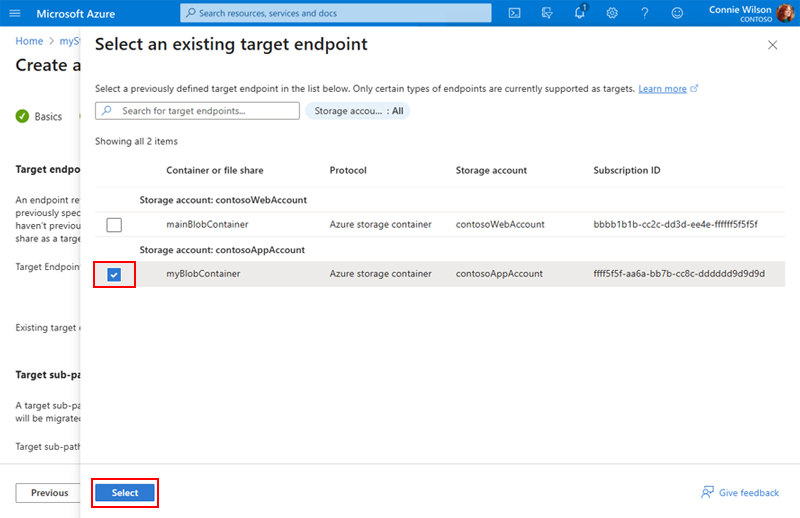
Task: Open portal settings gear
Action: 612,13
